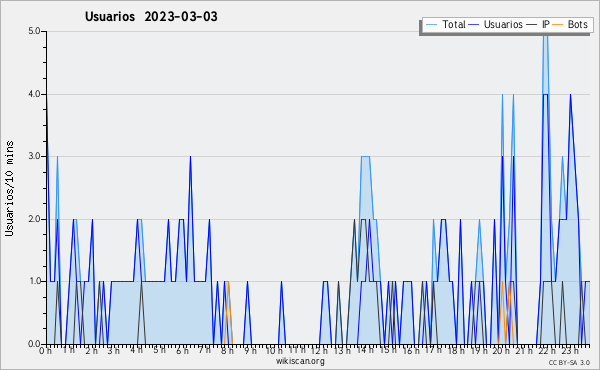Click the '1 h' x-axis label
Image resolution: width=600 pixels, height=370 pixels.
click(69, 350)
